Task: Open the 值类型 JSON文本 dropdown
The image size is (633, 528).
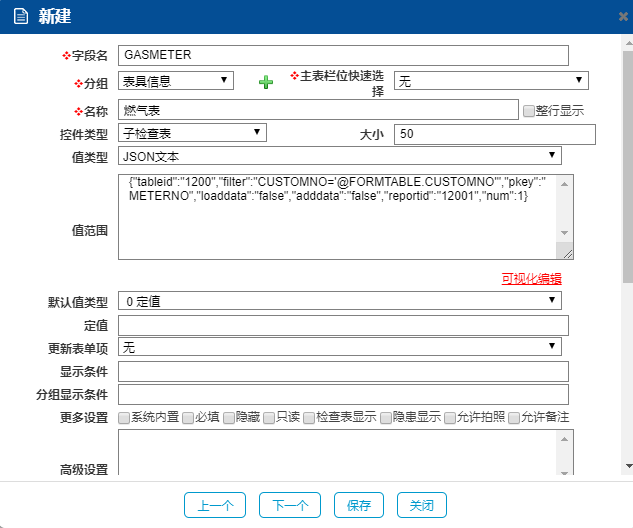Action: [x=340, y=156]
